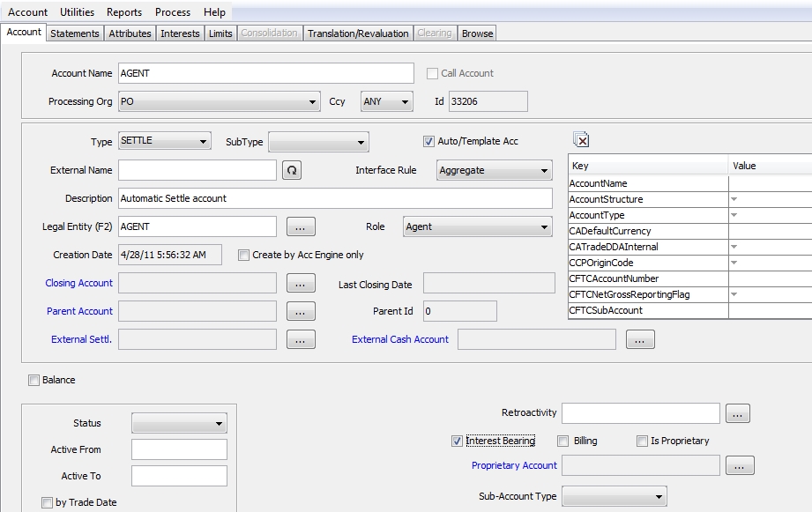This screenshot has height=512, width=812.
Task: Open the CATradeDDAInternal value dropdown arrow
Action: click(734, 247)
